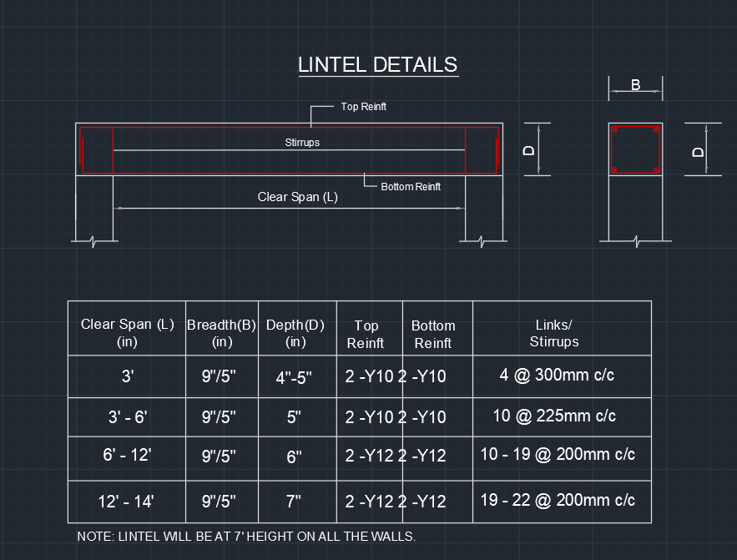The height and width of the screenshot is (560, 737).
Task: Click the Bottom Reinft callout label
Action: (410, 186)
